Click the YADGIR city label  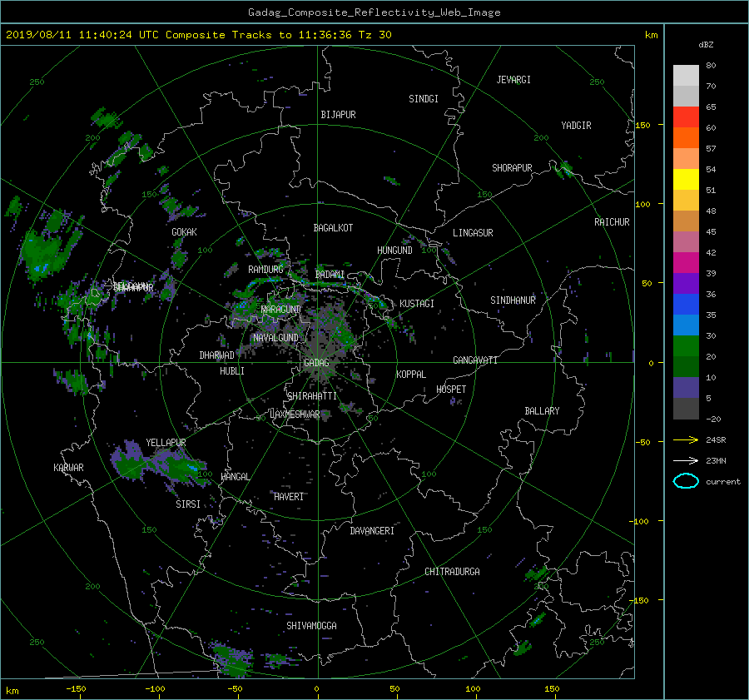(576, 126)
